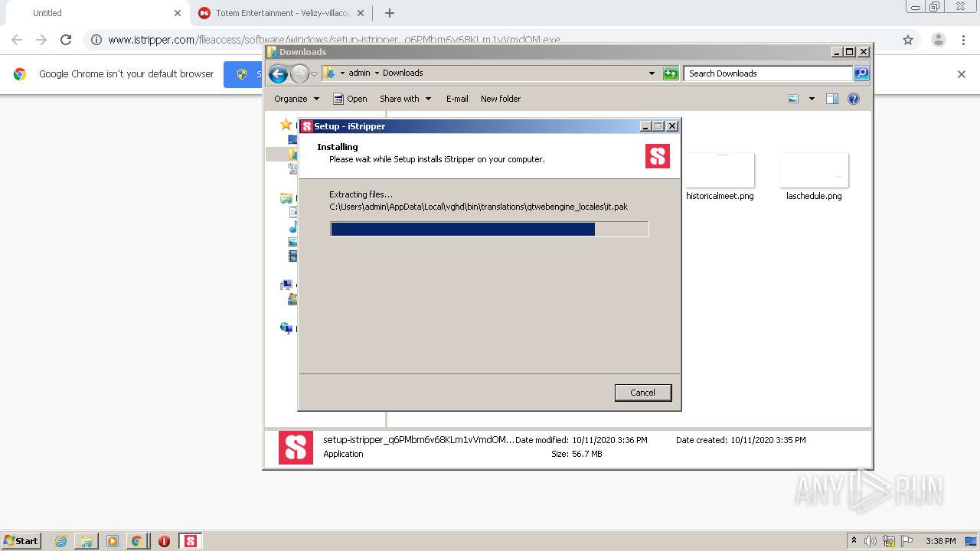Screen dimensions: 980x551
Task: Focus the Search Downloads field
Action: point(768,73)
